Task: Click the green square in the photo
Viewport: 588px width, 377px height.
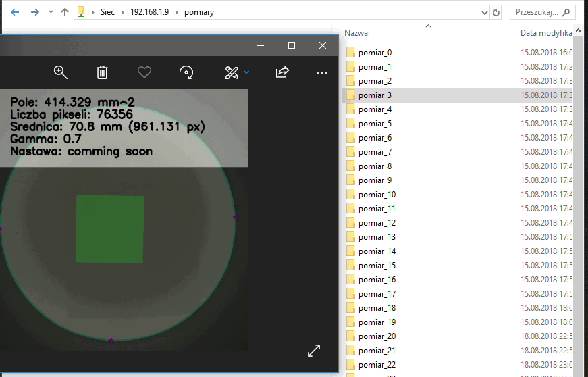Action: coord(110,229)
